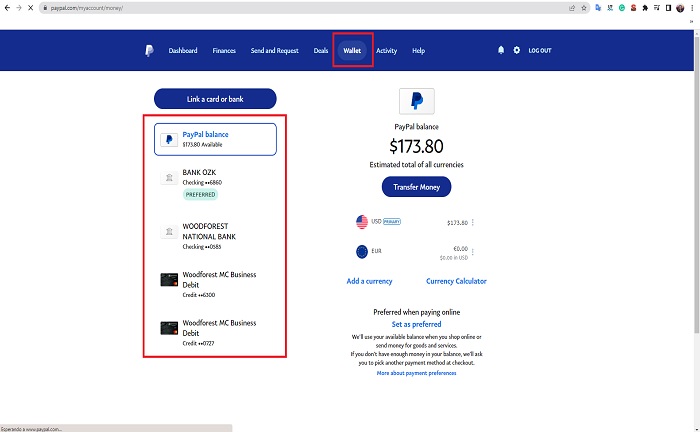Open the Activity tab
The image size is (700, 432).
pos(387,50)
